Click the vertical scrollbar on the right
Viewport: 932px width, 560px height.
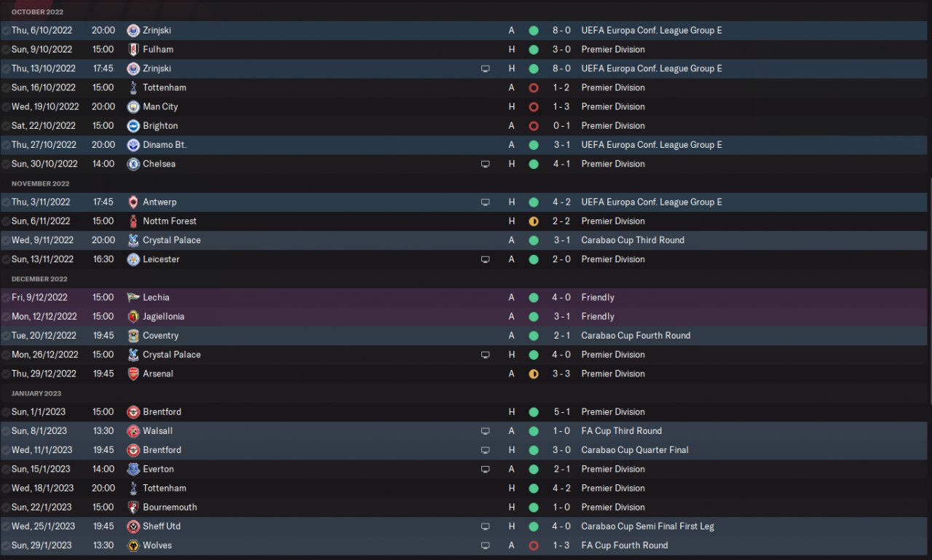pos(930,291)
